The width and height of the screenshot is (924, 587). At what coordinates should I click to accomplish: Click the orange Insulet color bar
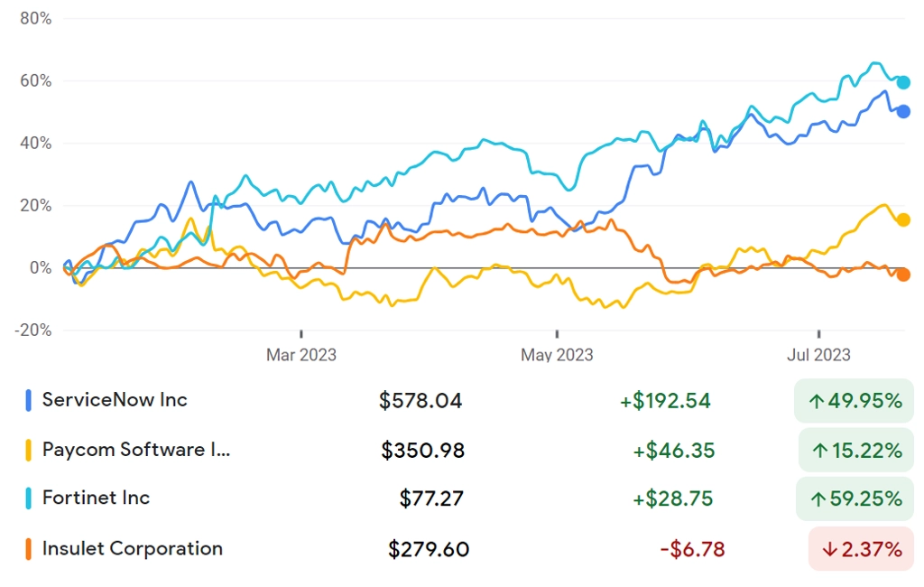pos(28,549)
